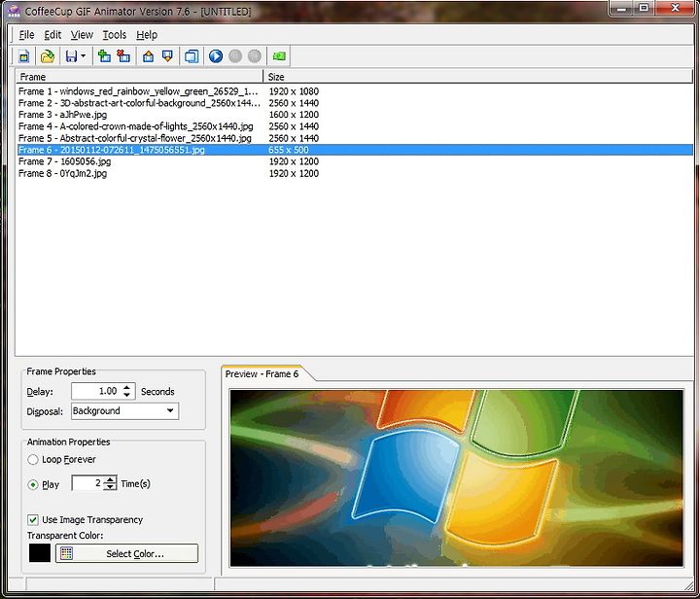The width and height of the screenshot is (700, 599).
Task: Click the Open file folder icon
Action: 48,56
